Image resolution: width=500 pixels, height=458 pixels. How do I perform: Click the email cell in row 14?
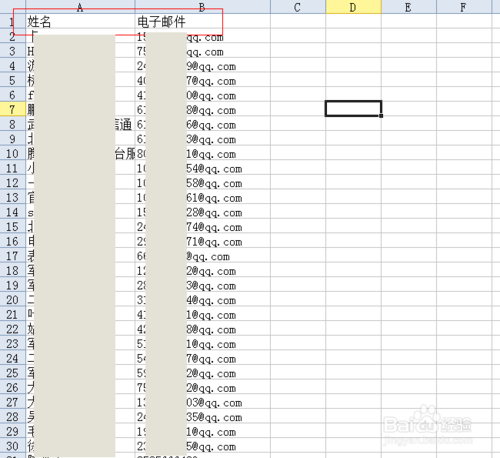point(203,212)
